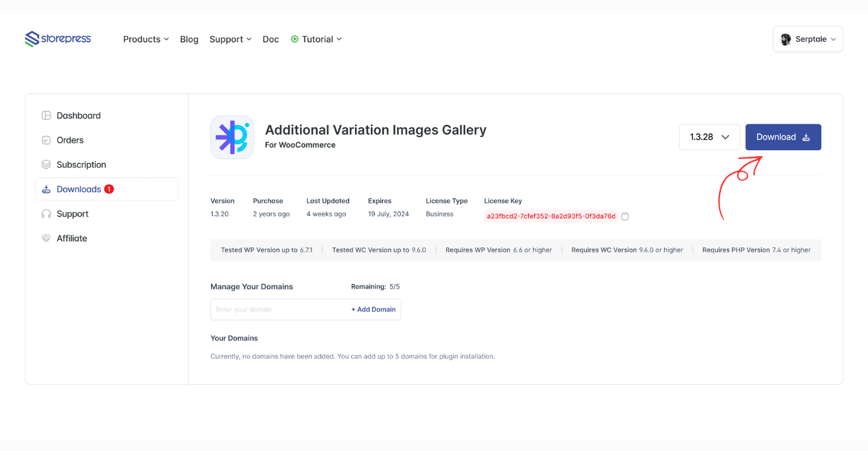Open the version selector showing 1.3.28
868x451 pixels.
(x=709, y=137)
